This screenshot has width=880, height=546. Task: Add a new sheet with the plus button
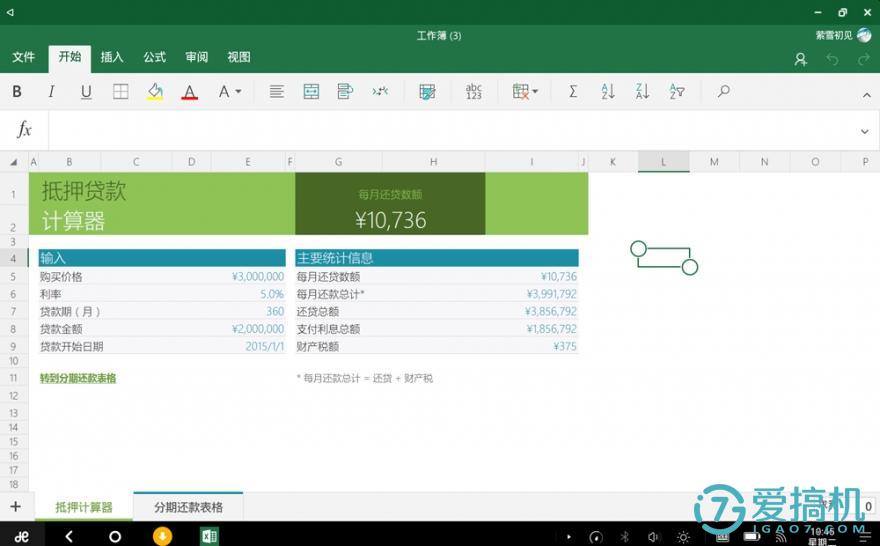coord(16,507)
